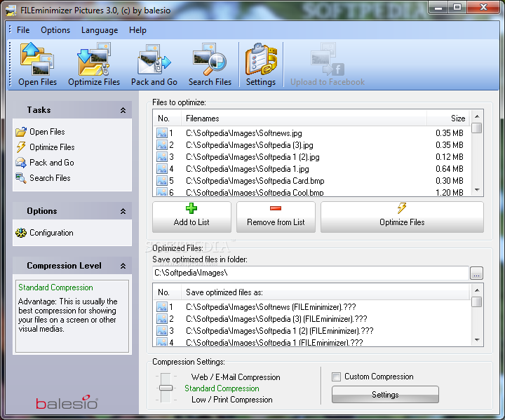
Task: Click the optimized files list scroll up arrow
Action: pyautogui.click(x=477, y=290)
